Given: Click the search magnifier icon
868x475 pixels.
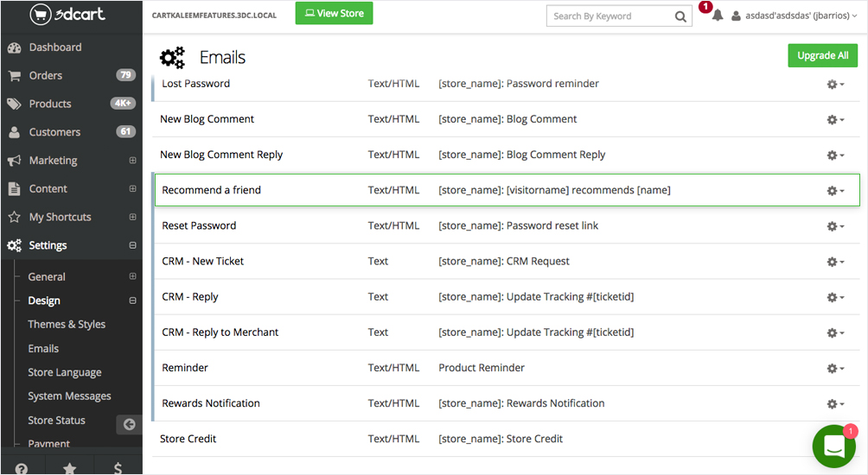Looking at the screenshot, I should (x=680, y=16).
